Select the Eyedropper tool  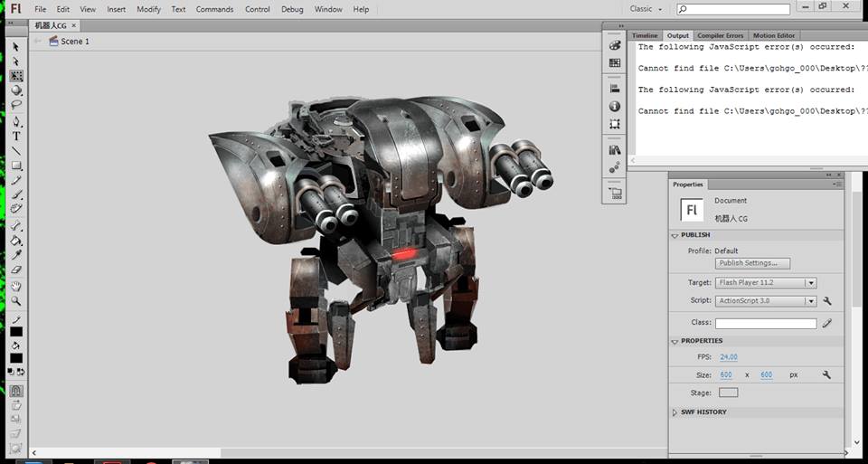pyautogui.click(x=16, y=255)
